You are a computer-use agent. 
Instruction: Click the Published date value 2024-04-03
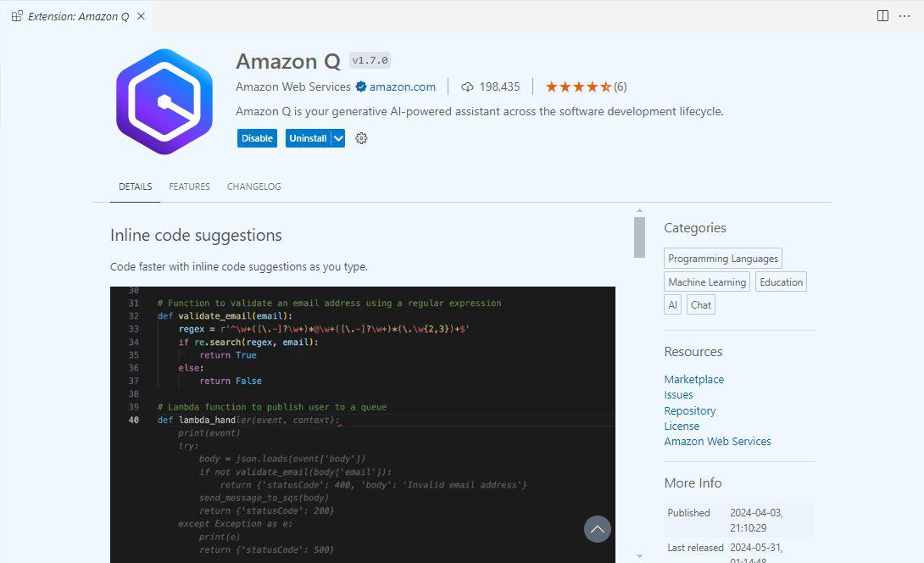(x=756, y=520)
